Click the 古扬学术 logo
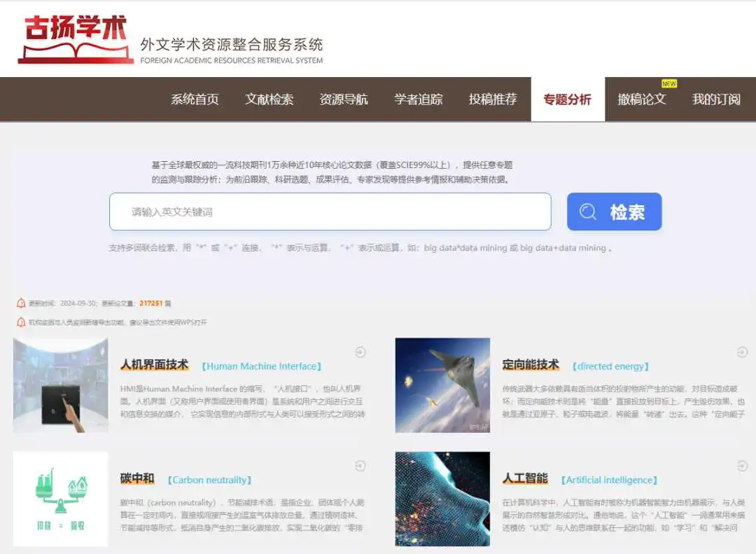The width and height of the screenshot is (756, 554). (x=76, y=39)
